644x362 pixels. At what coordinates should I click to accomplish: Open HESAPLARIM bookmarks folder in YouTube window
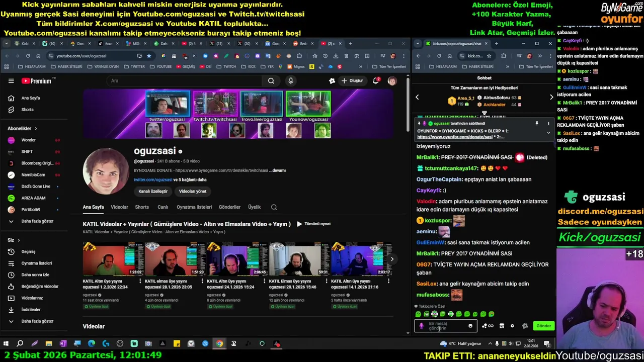click(x=32, y=67)
